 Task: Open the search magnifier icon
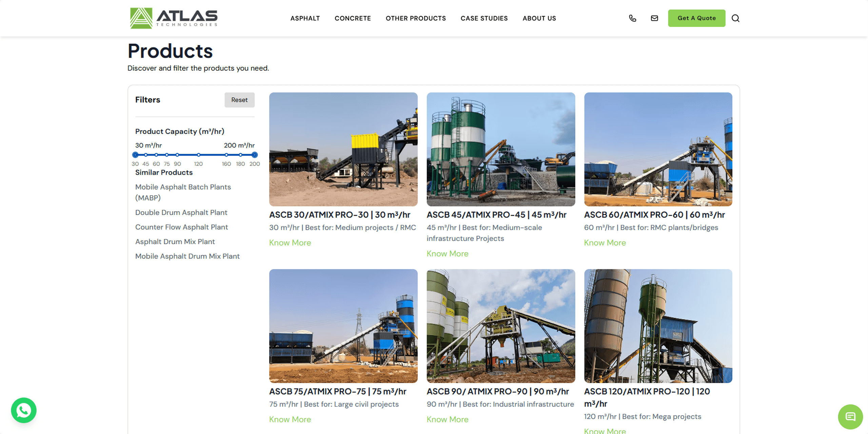click(x=735, y=18)
